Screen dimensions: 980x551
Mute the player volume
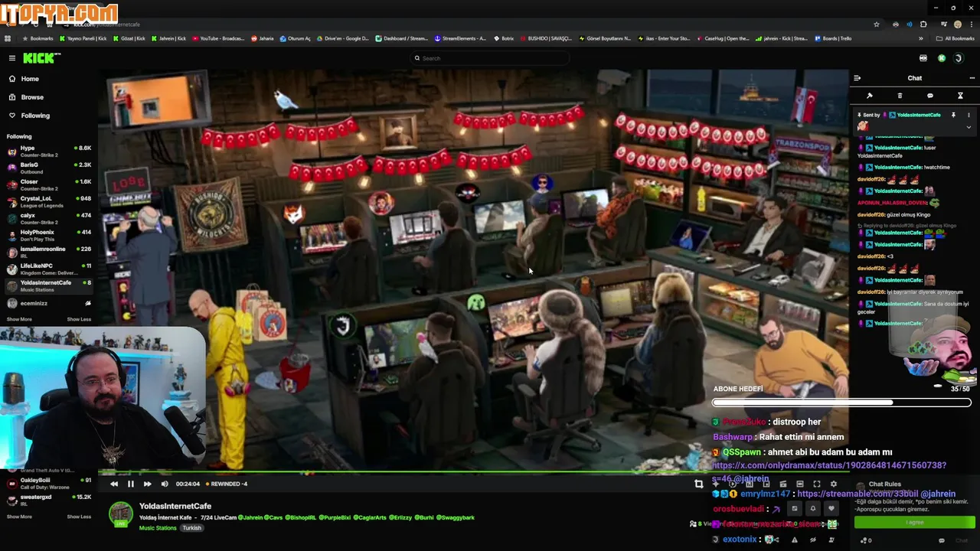coord(165,484)
